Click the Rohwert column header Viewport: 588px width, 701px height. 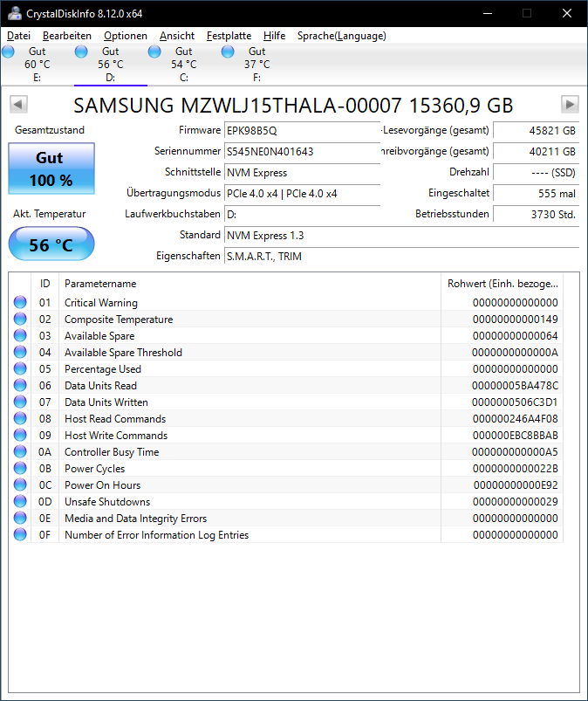pyautogui.click(x=503, y=284)
